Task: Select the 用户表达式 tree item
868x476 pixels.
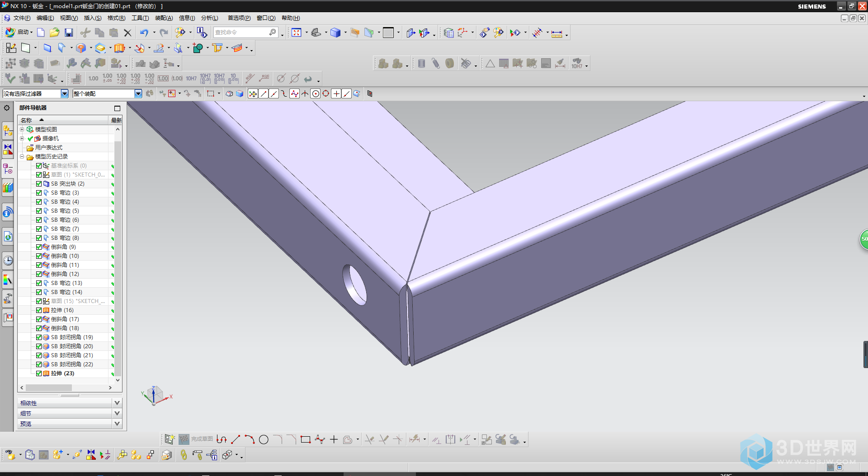Action: (49, 148)
